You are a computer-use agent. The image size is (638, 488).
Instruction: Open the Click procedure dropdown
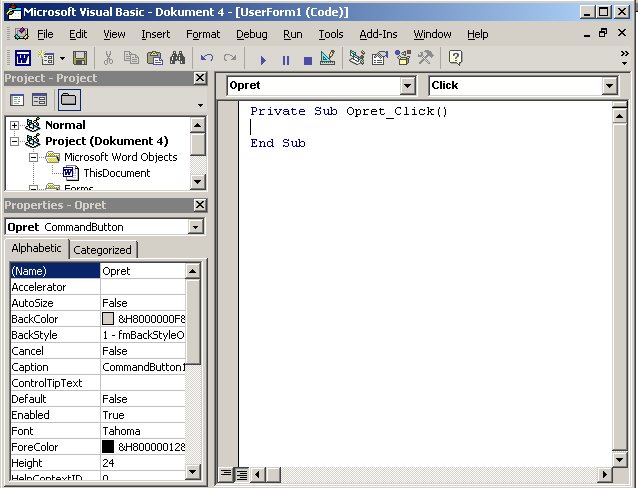[610, 86]
